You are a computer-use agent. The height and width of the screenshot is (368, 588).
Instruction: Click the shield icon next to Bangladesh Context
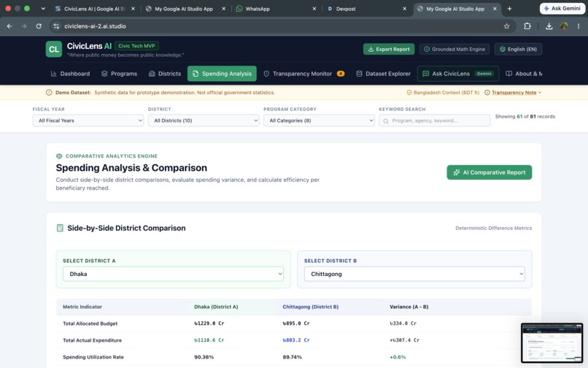(409, 93)
